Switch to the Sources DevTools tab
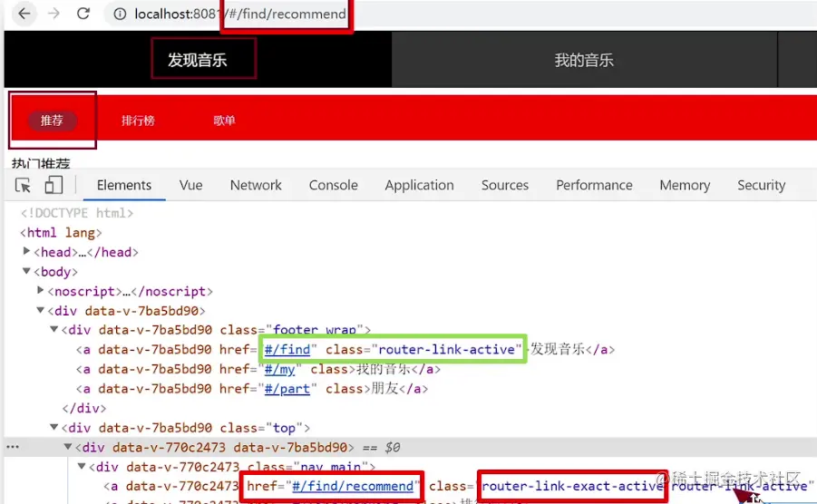817x504 pixels. pos(505,185)
